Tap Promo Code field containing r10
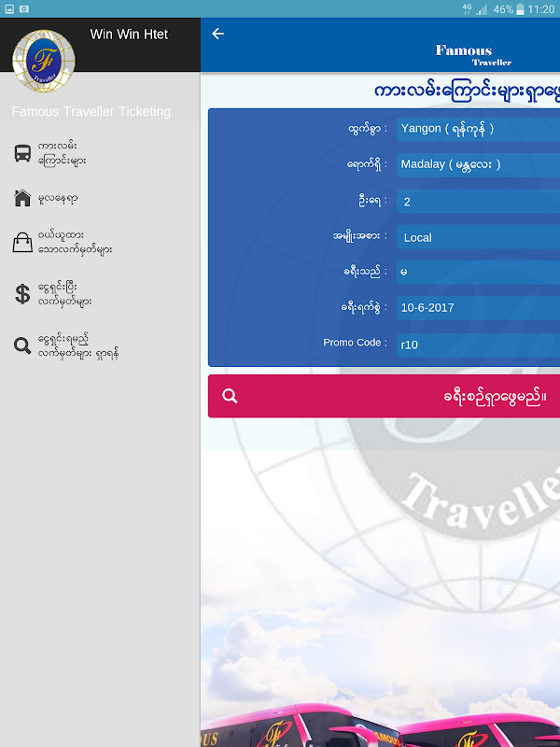Image resolution: width=560 pixels, height=747 pixels. tap(478, 345)
